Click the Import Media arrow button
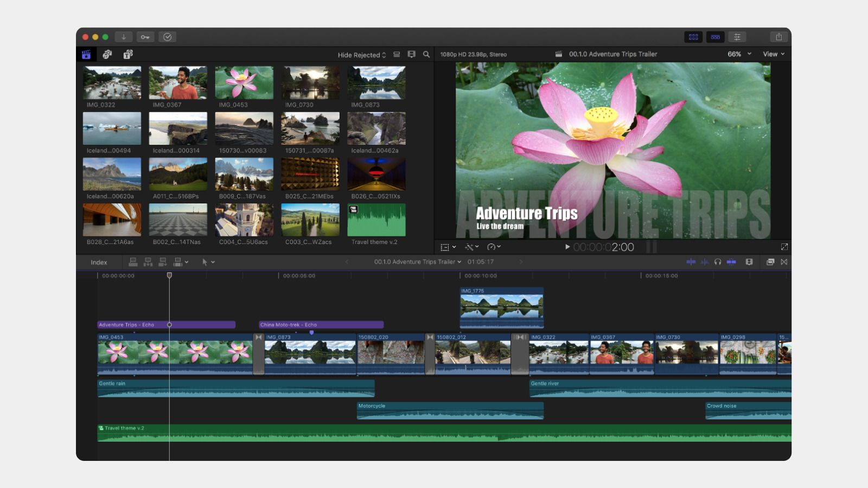This screenshot has width=868, height=488. (x=124, y=37)
